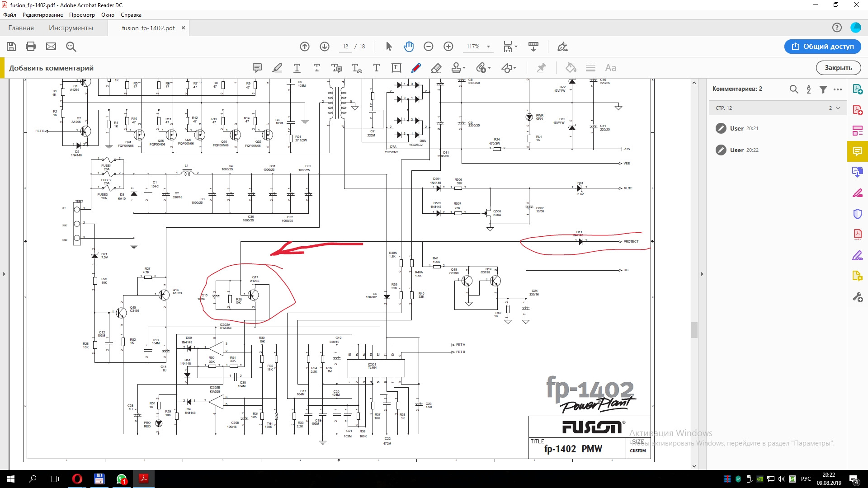Screen dimensions: 868x488
Task: Filter comments with funnel icon
Action: [x=823, y=89]
